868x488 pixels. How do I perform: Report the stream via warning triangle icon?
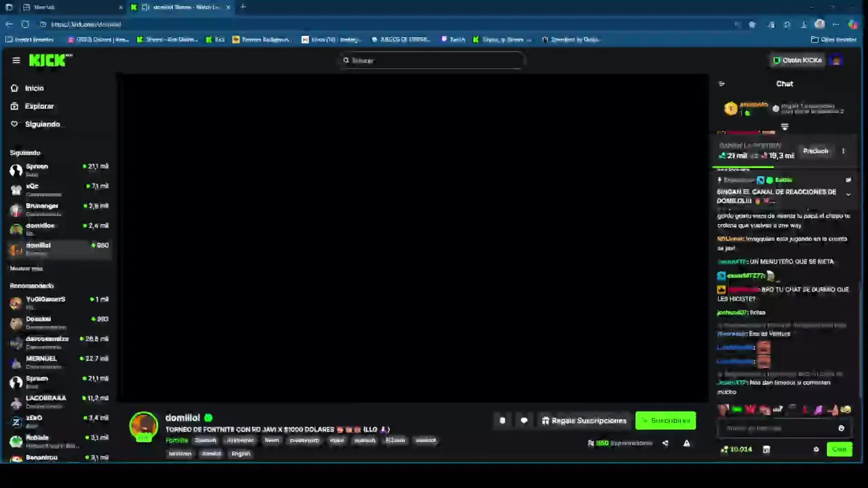[x=686, y=443]
